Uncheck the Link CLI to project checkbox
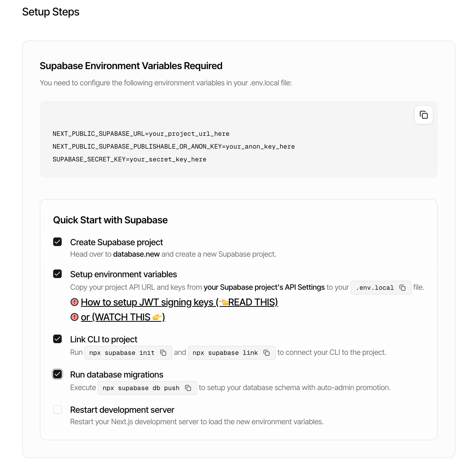Viewport: 470px width, 476px height. (57, 339)
